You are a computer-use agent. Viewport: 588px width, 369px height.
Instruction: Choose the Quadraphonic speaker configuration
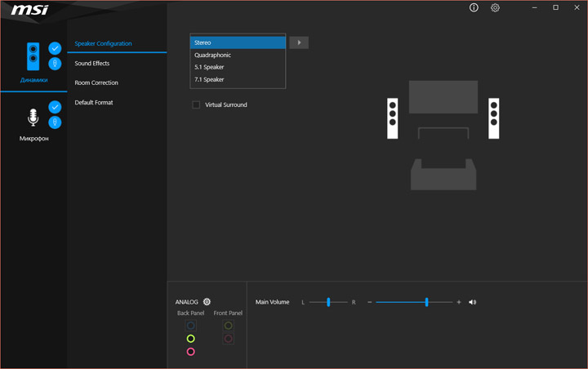(x=238, y=56)
